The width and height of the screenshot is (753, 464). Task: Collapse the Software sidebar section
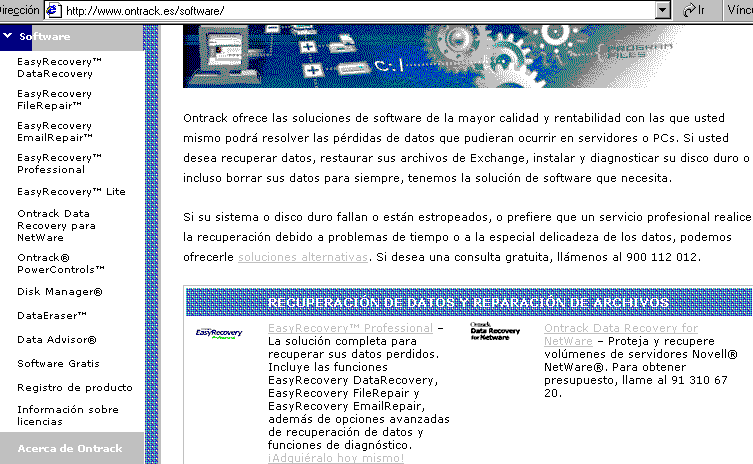(x=8, y=36)
